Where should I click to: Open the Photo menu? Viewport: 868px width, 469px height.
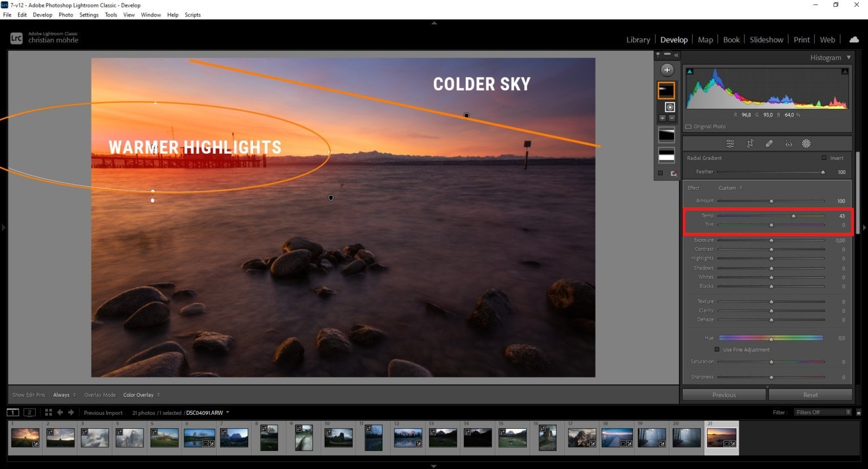[x=66, y=15]
